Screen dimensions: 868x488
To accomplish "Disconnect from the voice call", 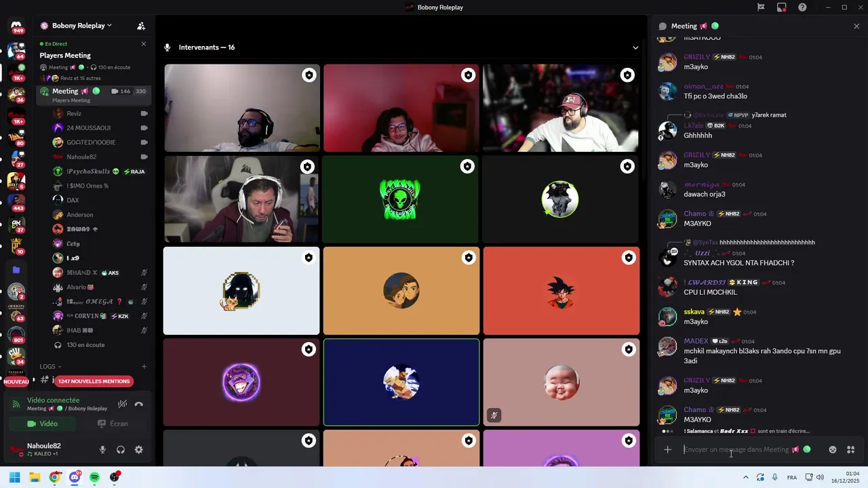I will (x=139, y=404).
